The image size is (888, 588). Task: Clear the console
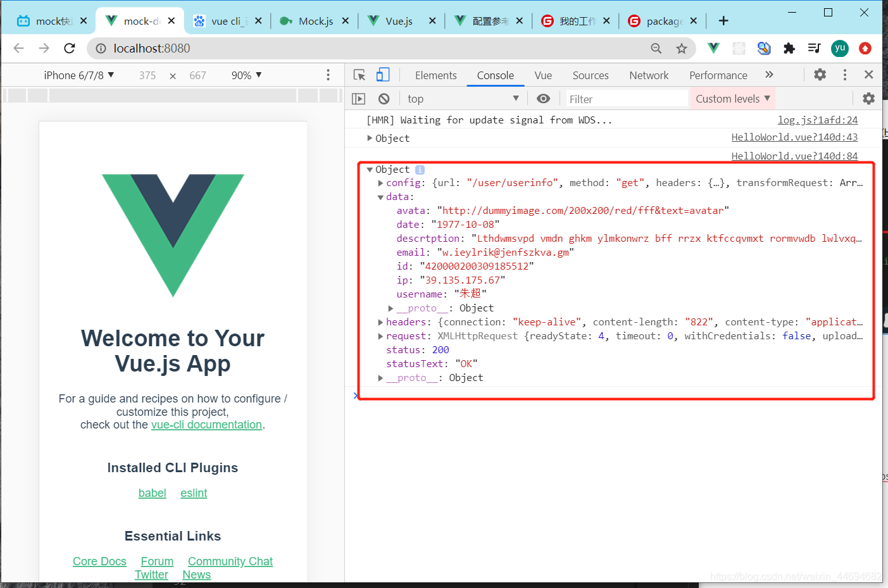click(x=384, y=99)
